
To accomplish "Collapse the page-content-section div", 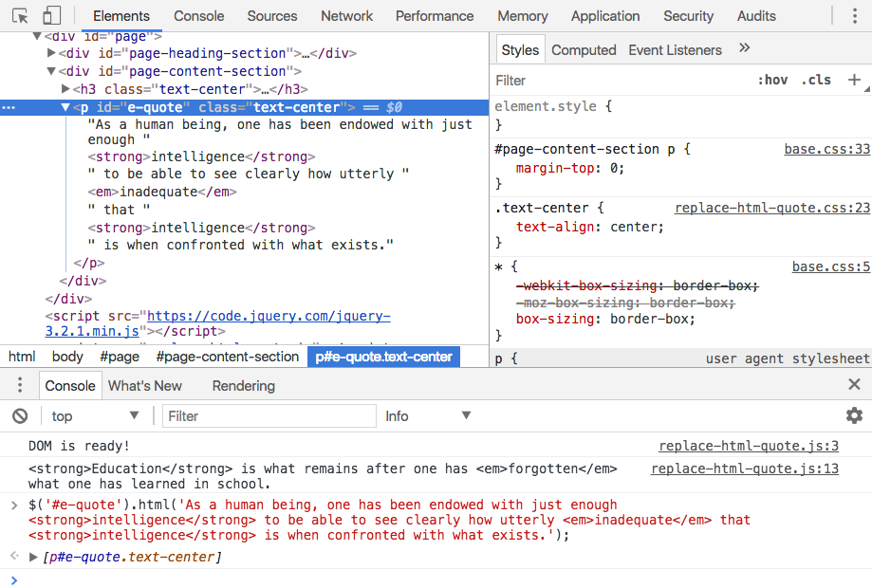I will [x=51, y=70].
